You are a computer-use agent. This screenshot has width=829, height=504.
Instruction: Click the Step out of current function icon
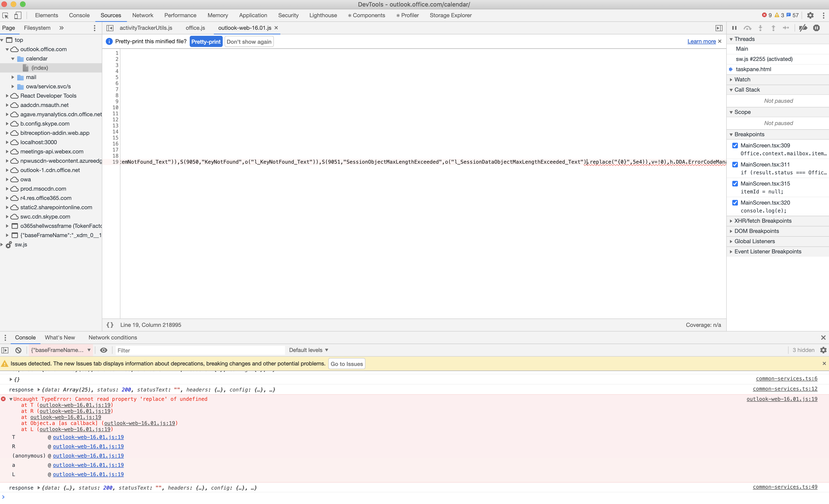coord(773,28)
